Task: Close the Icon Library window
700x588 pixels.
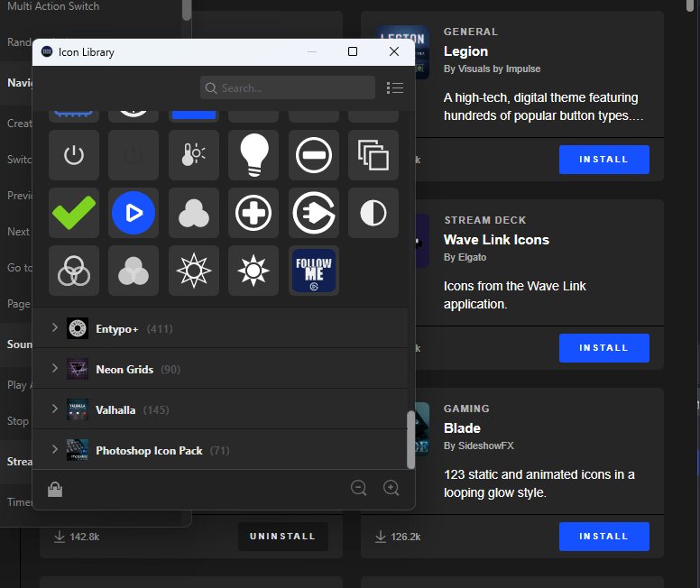Action: [393, 51]
